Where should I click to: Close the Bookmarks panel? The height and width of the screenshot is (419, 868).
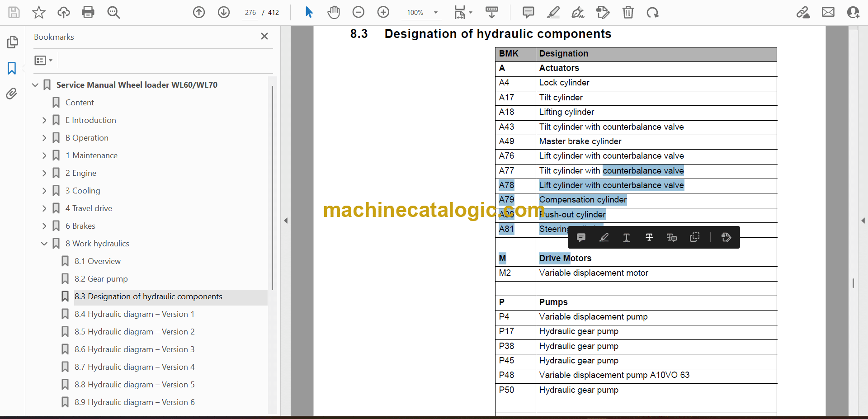point(264,36)
